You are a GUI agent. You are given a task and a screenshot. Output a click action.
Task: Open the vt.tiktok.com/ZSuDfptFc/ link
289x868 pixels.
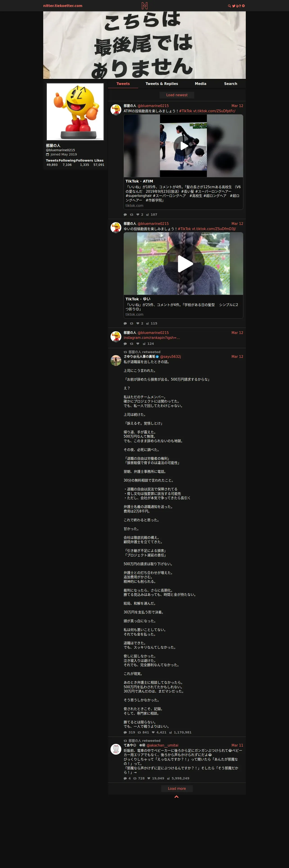214,111
